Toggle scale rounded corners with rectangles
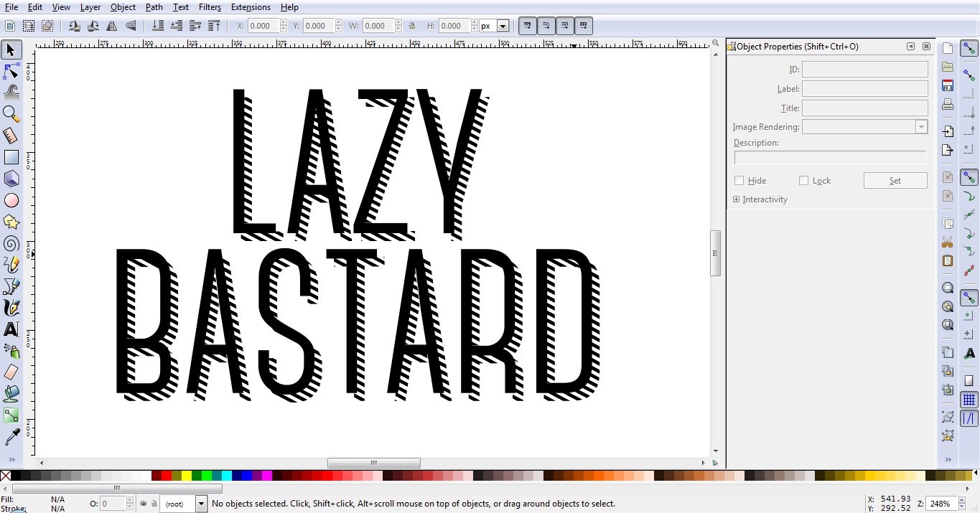Viewport: 980px width, 513px height. [x=546, y=26]
